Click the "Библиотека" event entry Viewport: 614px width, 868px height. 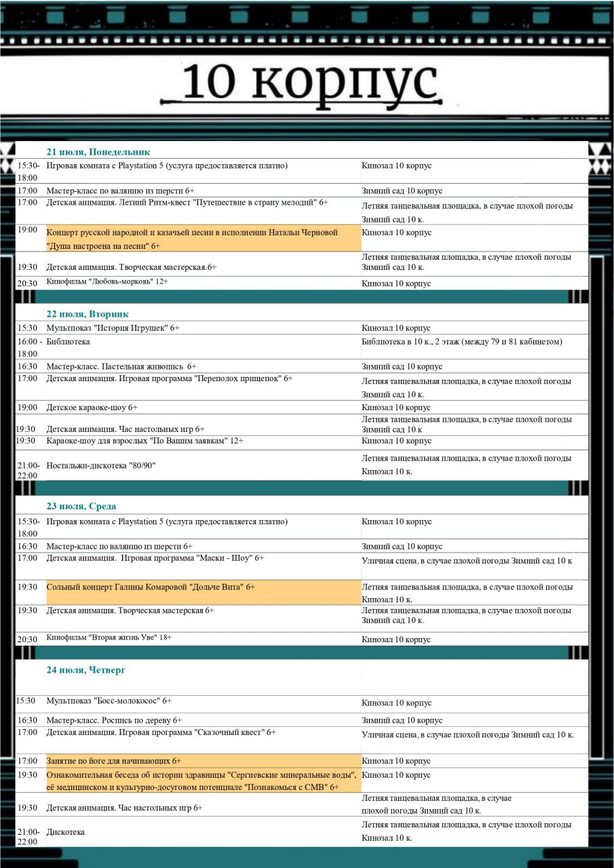68,342
